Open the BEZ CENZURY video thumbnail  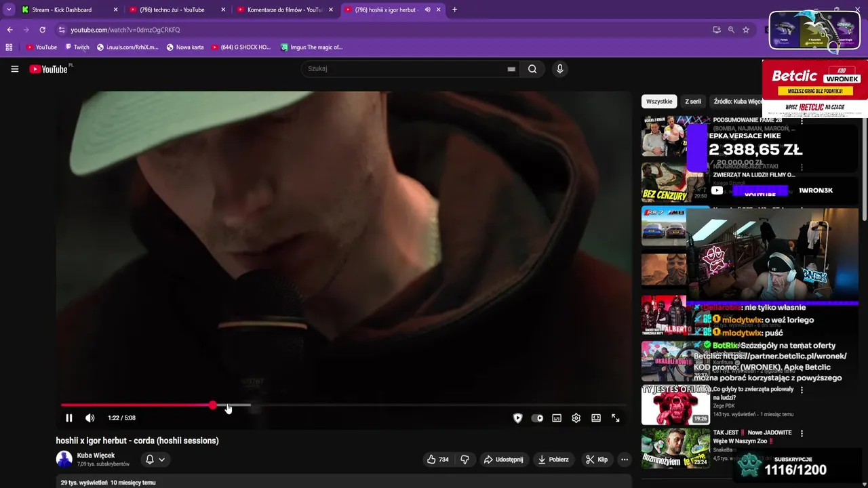[x=664, y=182]
